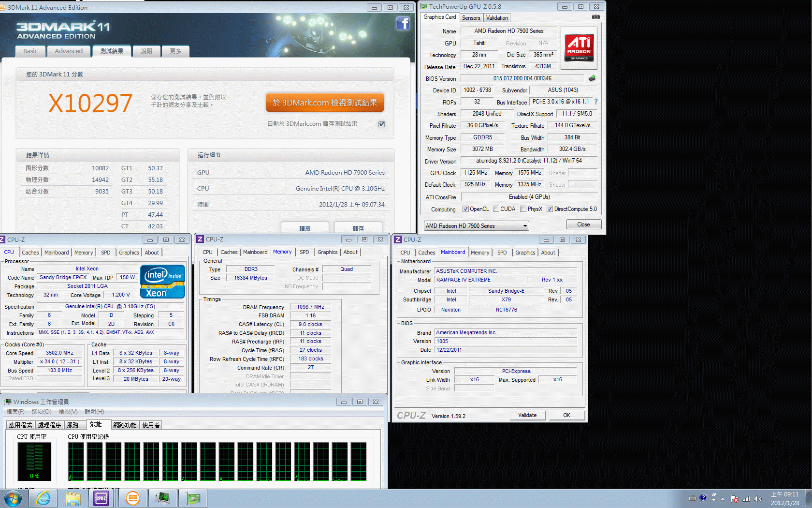
Task: Click the taskbar clock showing 09:11
Action: click(785, 499)
